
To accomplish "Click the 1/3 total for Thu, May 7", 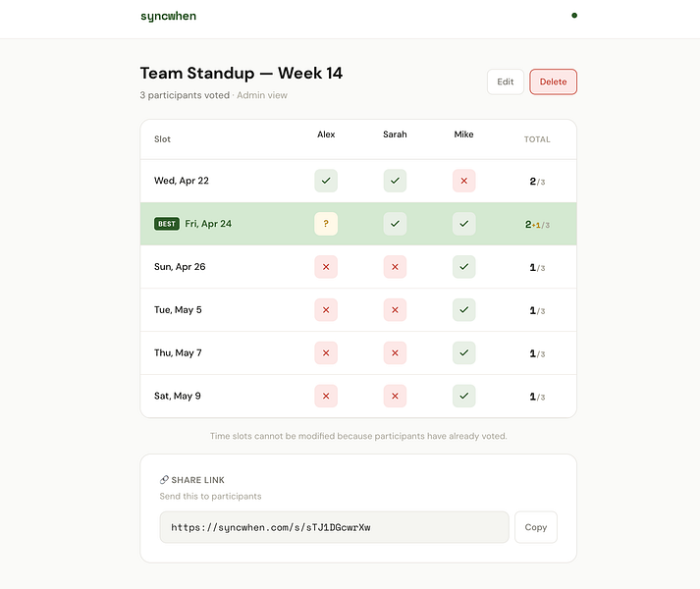I will (x=537, y=353).
